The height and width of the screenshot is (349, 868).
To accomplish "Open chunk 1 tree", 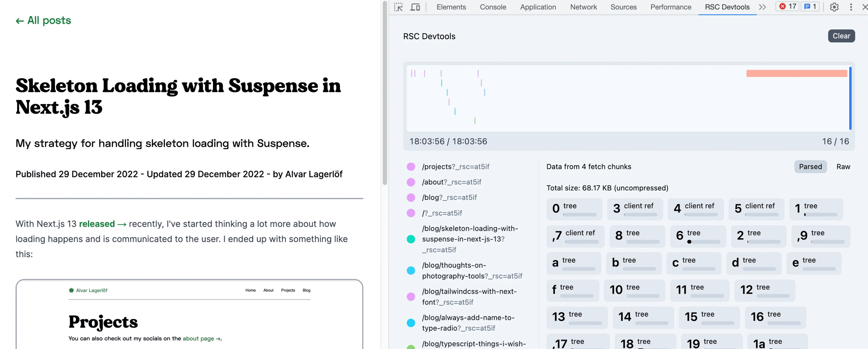I will click(816, 209).
